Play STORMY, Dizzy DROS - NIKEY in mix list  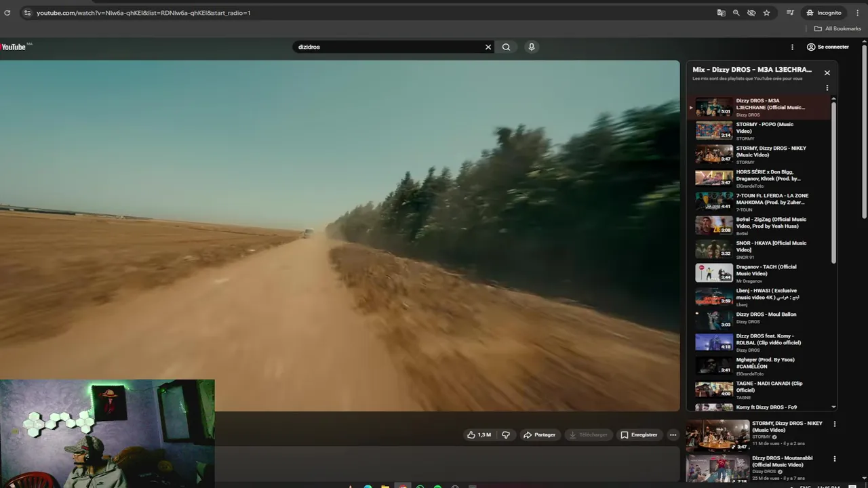click(x=758, y=155)
